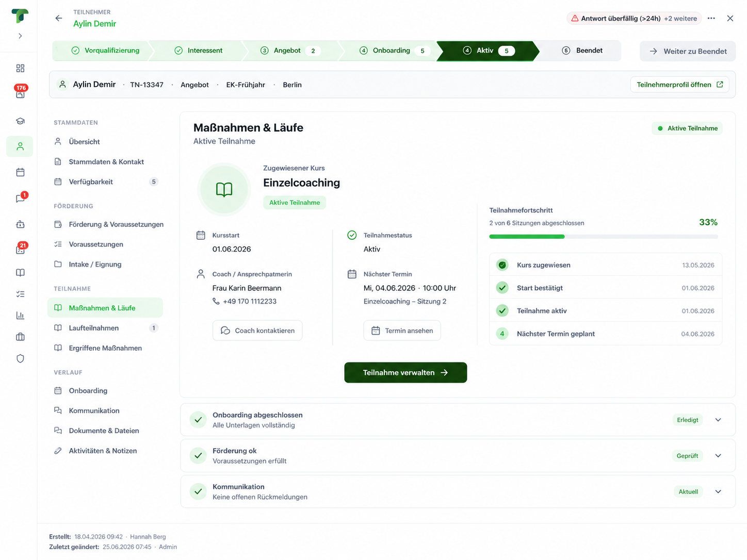747x560 pixels.
Task: Click the green T app logo
Action: [20, 16]
